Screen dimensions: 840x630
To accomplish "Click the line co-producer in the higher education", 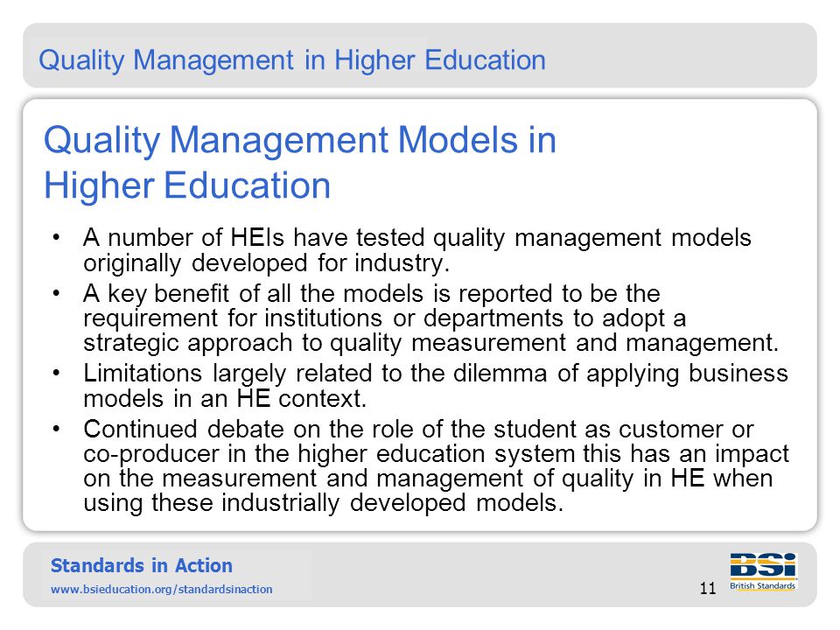I will click(436, 454).
